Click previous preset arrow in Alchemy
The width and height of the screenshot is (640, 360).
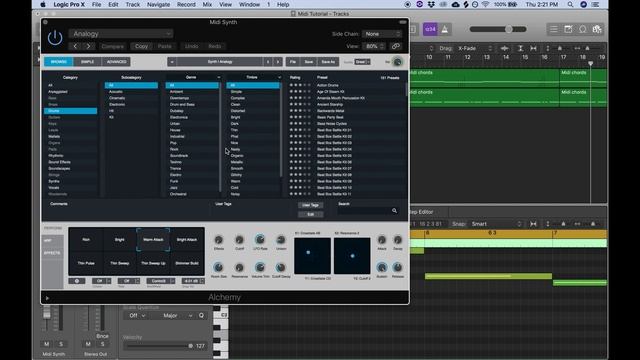tap(268, 62)
